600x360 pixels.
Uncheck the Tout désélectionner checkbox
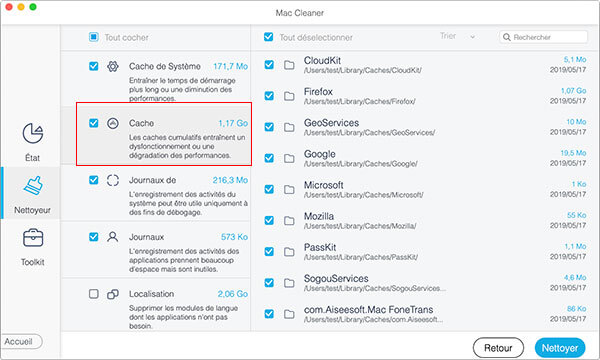point(269,37)
